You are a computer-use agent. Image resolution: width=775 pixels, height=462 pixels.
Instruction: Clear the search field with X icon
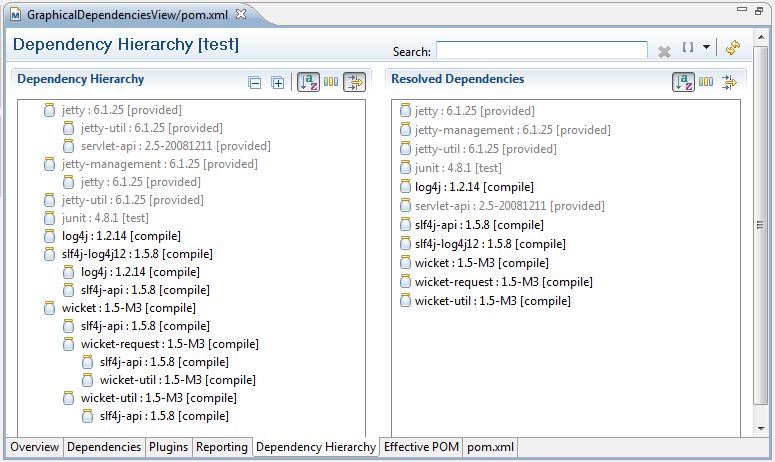tap(664, 51)
